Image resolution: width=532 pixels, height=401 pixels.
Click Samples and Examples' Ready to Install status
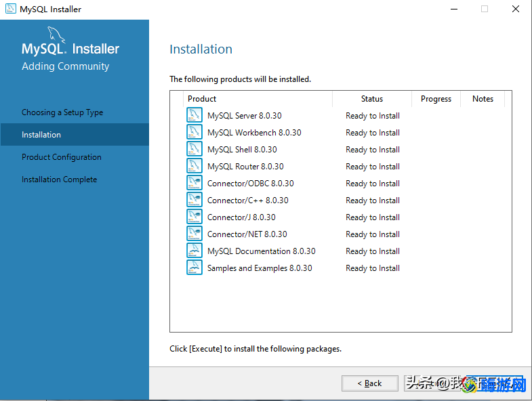click(x=373, y=268)
